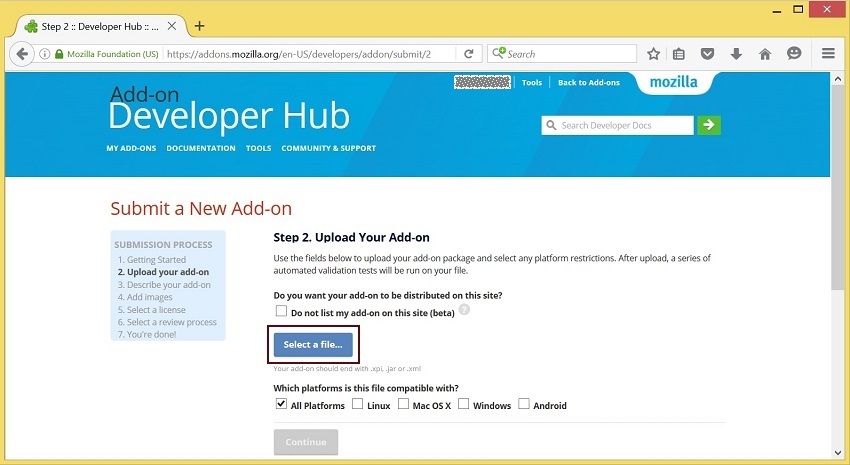Open TOOLS in the Hub navigation
The height and width of the screenshot is (465, 850).
[259, 148]
